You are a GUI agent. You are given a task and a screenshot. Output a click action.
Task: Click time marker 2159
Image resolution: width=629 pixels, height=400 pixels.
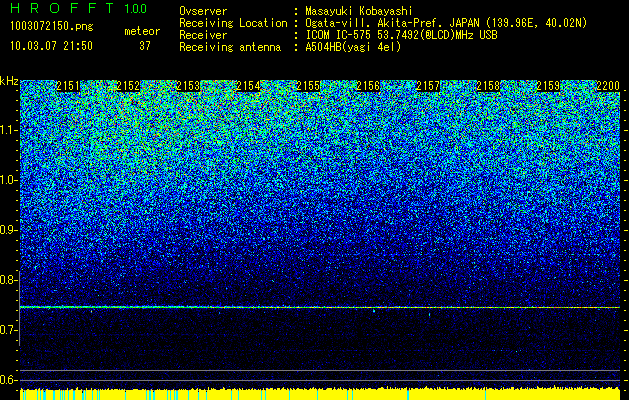[548, 86]
